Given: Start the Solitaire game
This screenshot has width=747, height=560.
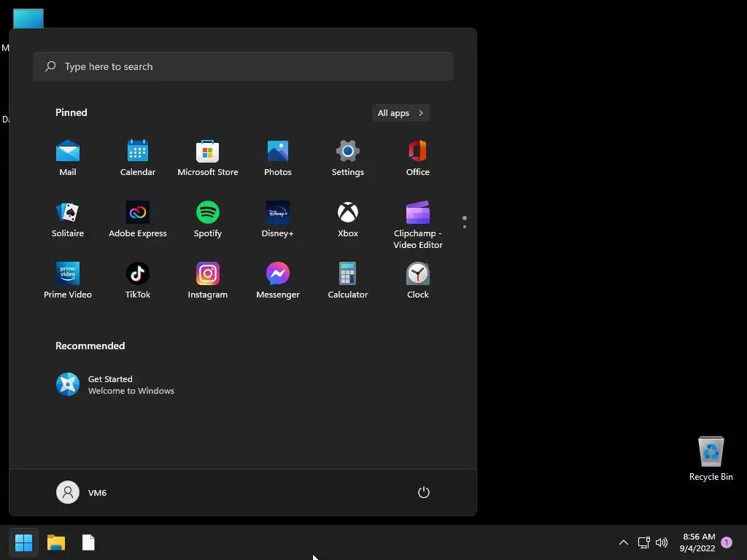Looking at the screenshot, I should pyautogui.click(x=68, y=219).
